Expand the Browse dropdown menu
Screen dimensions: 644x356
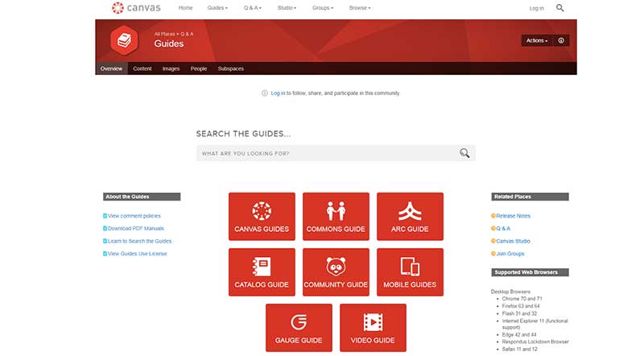click(x=360, y=8)
